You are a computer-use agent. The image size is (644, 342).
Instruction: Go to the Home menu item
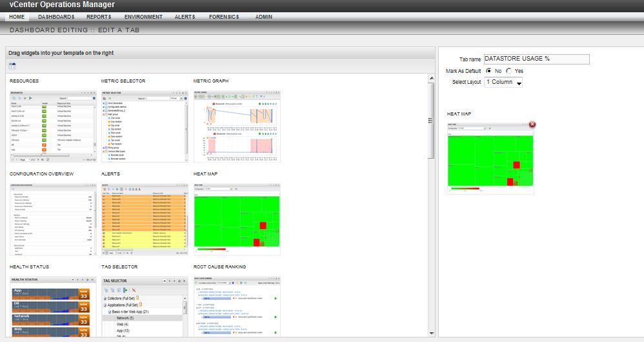click(x=17, y=17)
